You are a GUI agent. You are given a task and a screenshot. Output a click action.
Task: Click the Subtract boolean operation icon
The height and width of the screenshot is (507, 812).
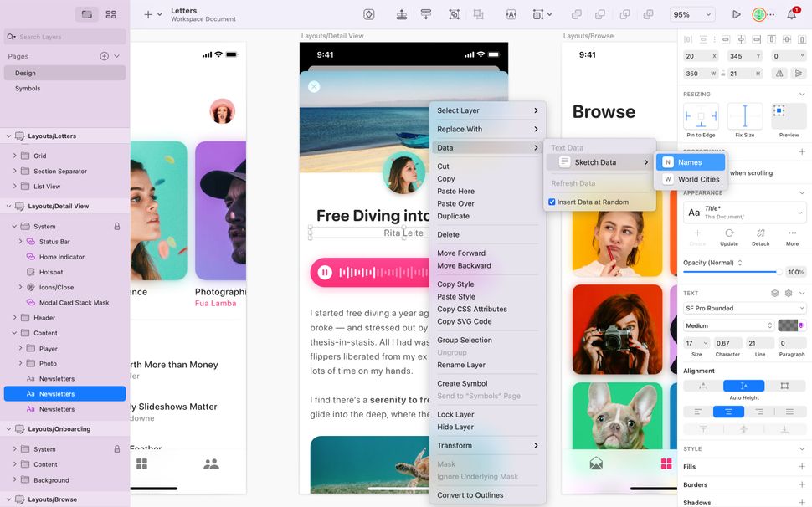click(x=600, y=14)
